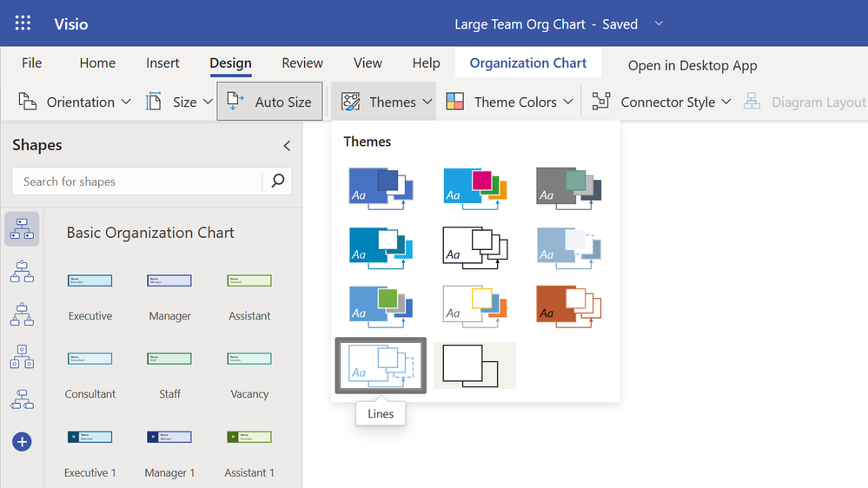Screen dimensions: 868x488
Task: Collapse the Shapes panel with the chevron
Action: 287,146
